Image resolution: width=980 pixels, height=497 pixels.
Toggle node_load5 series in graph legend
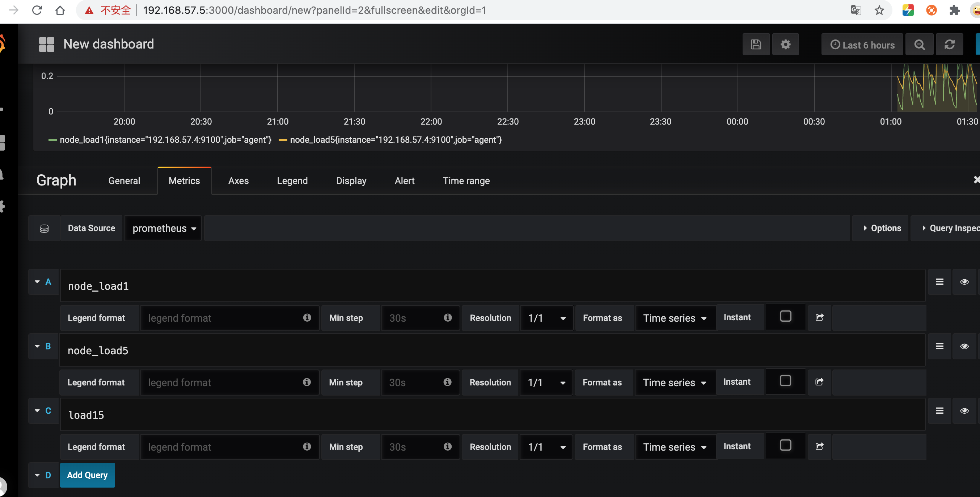point(396,140)
